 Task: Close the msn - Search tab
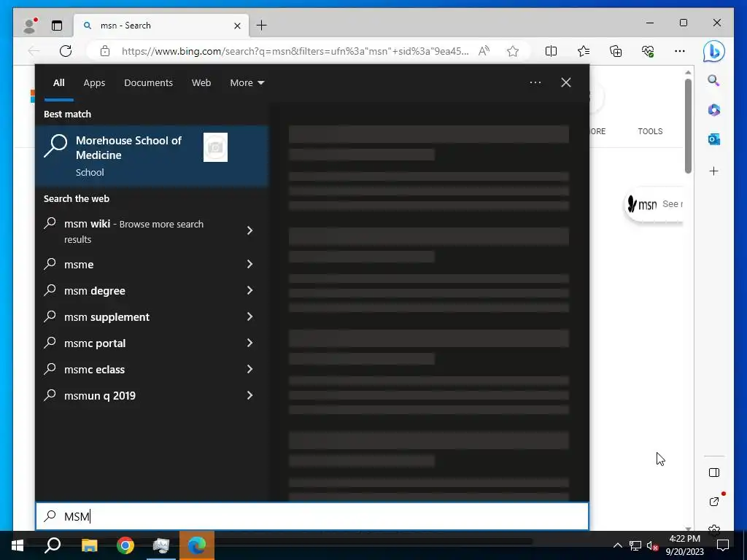tap(237, 26)
